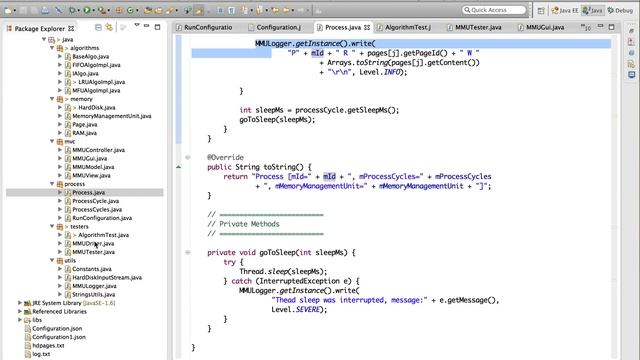Click the editor's blue change bar scrollbar
The width and height of the screenshot is (640, 360).
click(x=178, y=89)
